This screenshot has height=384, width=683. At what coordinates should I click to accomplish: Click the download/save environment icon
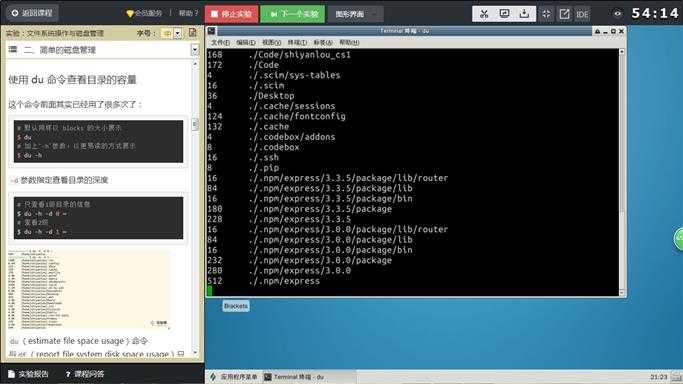click(x=524, y=14)
